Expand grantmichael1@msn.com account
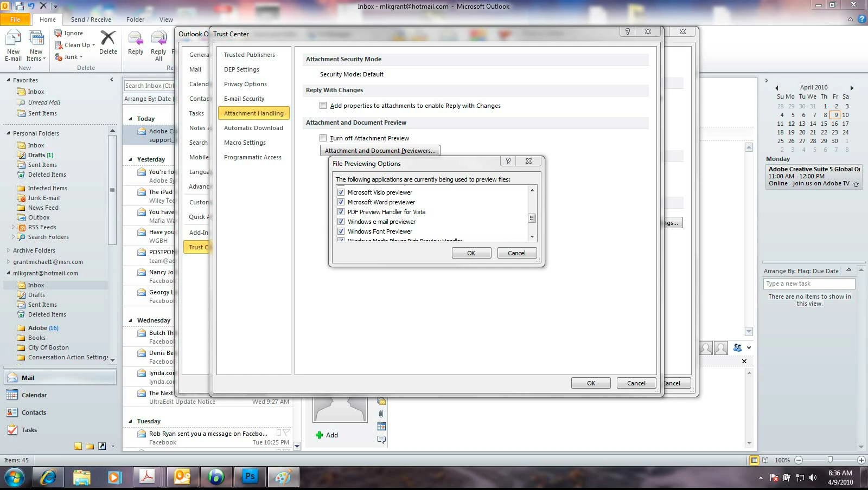 click(8, 262)
